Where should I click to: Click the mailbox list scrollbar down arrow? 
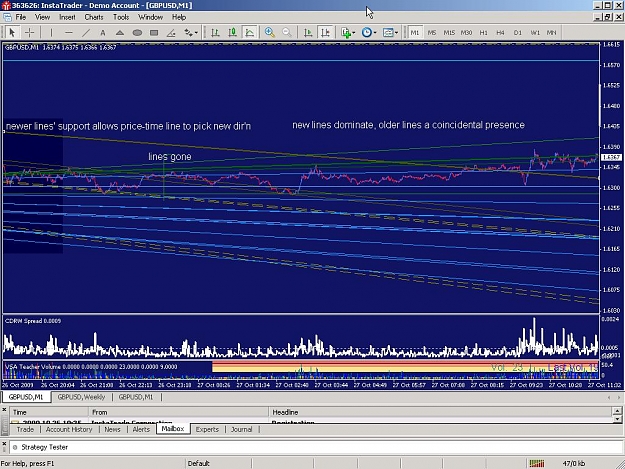click(617, 419)
